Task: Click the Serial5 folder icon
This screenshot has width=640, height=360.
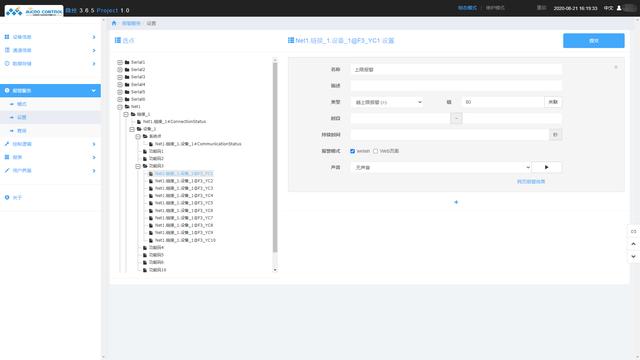Action: coord(127,92)
